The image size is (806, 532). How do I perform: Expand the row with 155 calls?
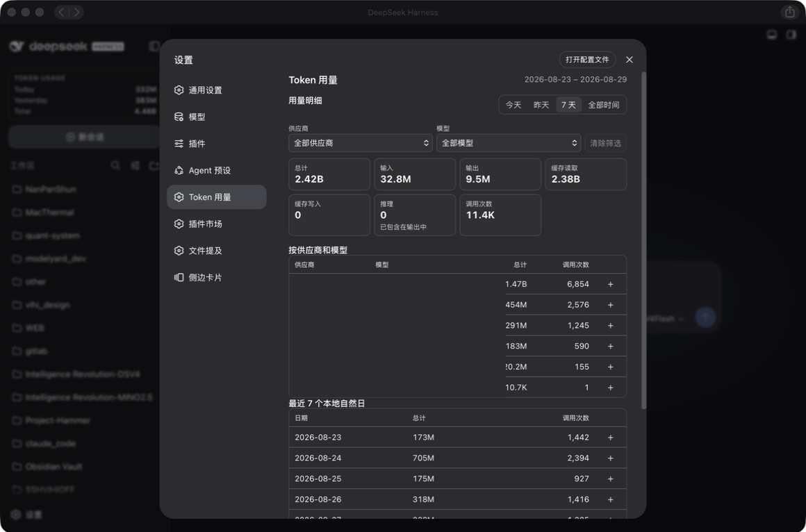click(x=611, y=367)
